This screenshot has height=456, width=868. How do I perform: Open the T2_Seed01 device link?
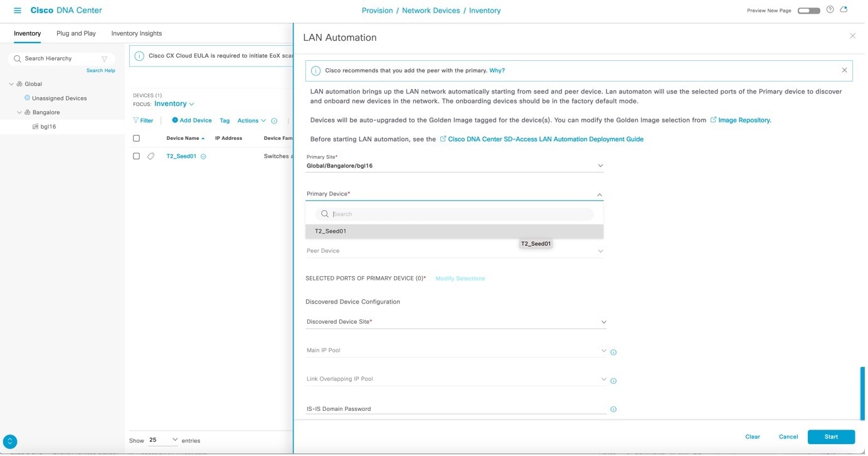pyautogui.click(x=182, y=157)
